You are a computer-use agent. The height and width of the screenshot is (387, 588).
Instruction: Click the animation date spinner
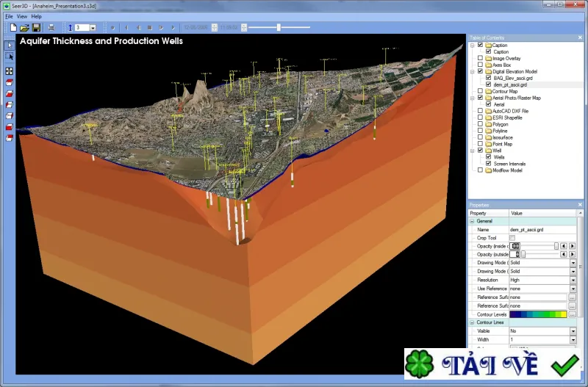point(215,28)
